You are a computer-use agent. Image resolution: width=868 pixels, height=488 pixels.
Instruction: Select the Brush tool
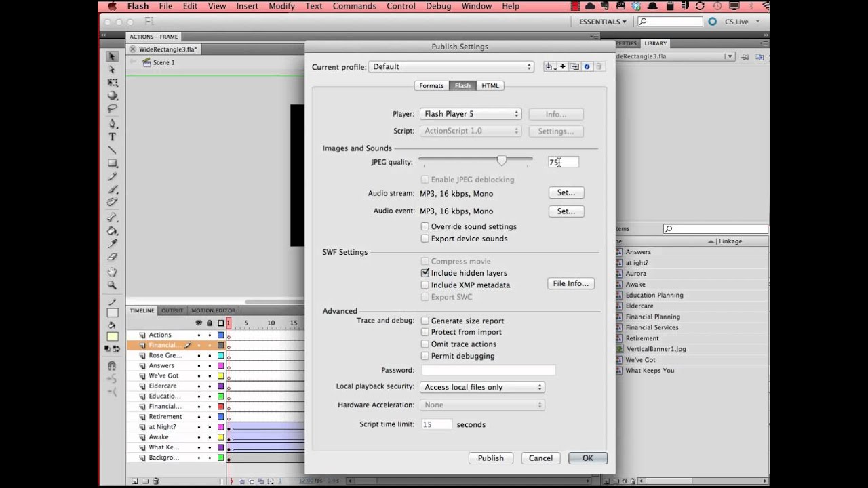113,189
